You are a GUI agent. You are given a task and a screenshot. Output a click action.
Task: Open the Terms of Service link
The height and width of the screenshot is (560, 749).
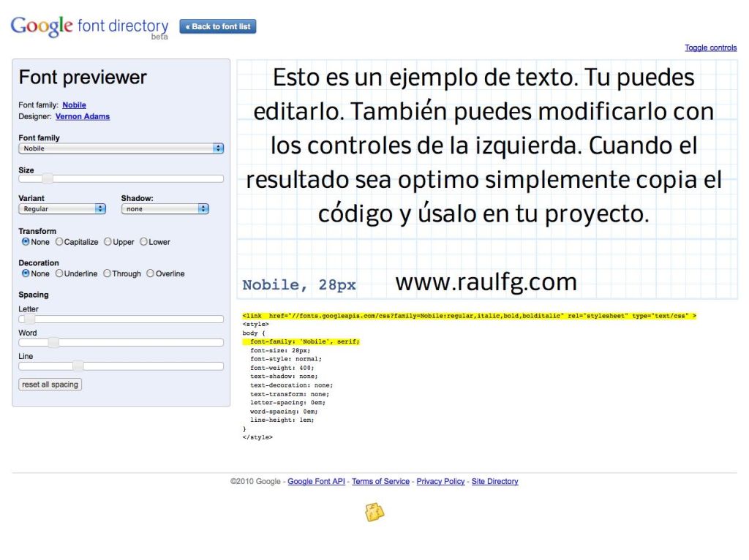380,481
